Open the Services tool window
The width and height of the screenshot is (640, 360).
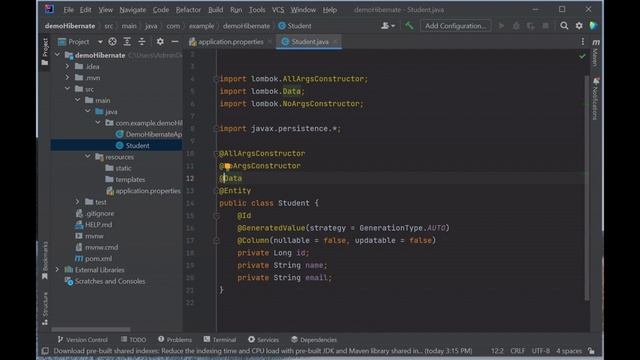tap(263, 340)
